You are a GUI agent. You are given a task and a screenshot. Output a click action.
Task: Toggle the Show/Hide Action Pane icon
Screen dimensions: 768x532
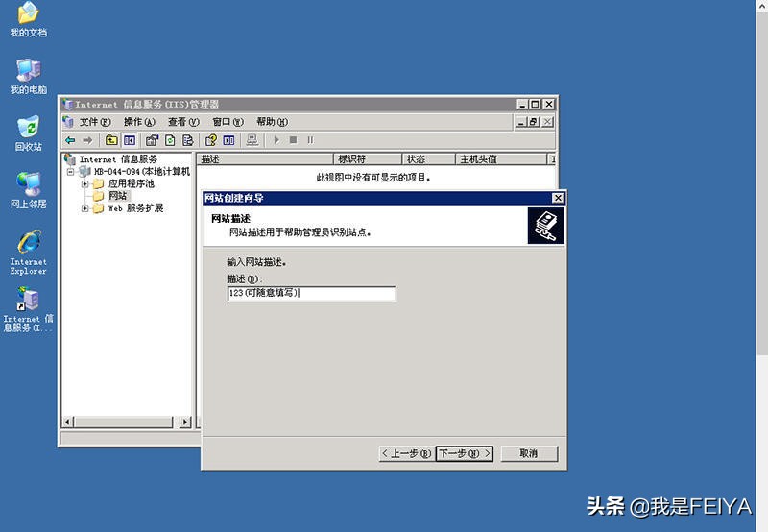(x=228, y=140)
